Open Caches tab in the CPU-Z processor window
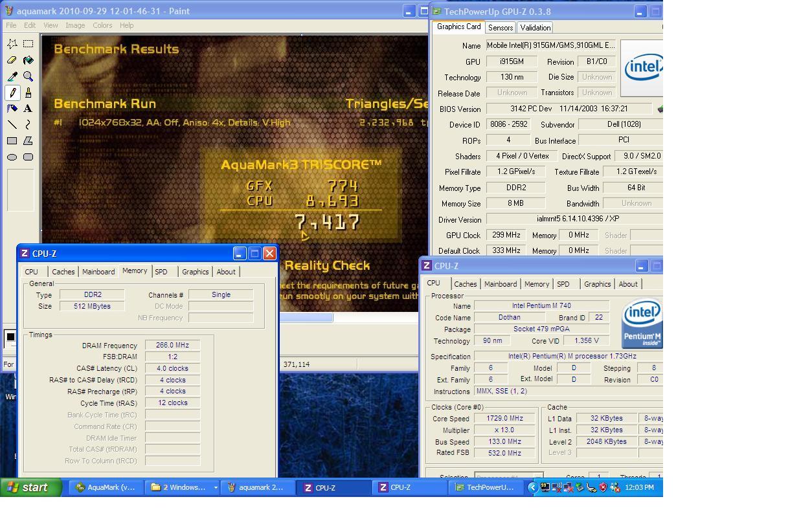The height and width of the screenshot is (530, 812). tap(465, 284)
